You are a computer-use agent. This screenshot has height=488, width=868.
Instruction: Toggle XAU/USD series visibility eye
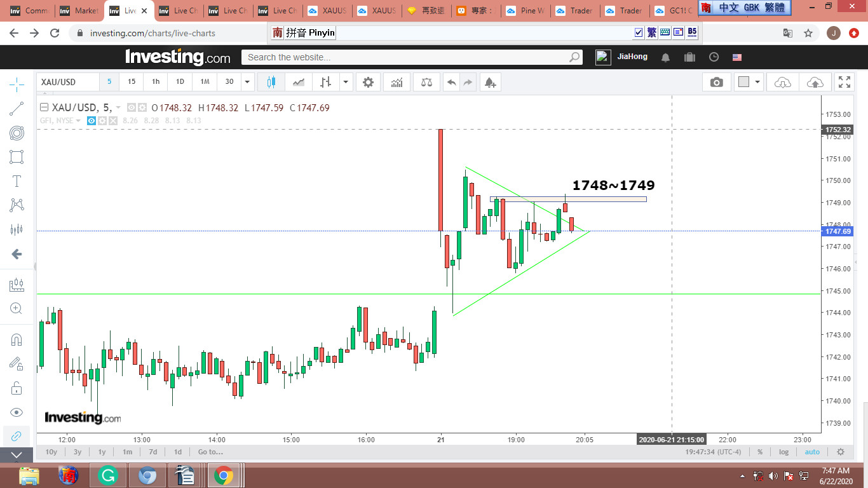click(x=132, y=107)
